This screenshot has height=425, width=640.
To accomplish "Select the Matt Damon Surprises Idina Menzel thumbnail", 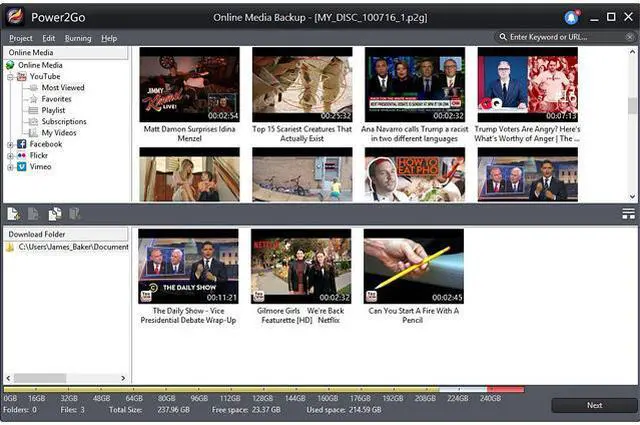I will coord(189,85).
